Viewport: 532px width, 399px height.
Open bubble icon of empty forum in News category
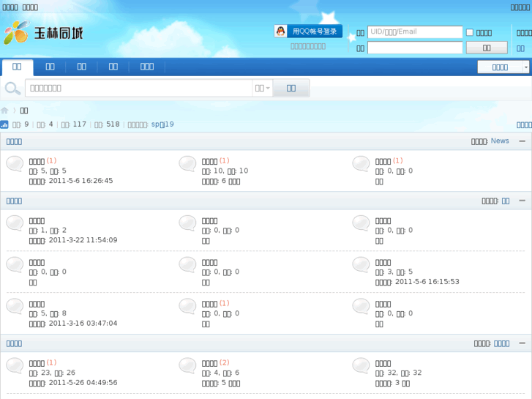point(361,164)
